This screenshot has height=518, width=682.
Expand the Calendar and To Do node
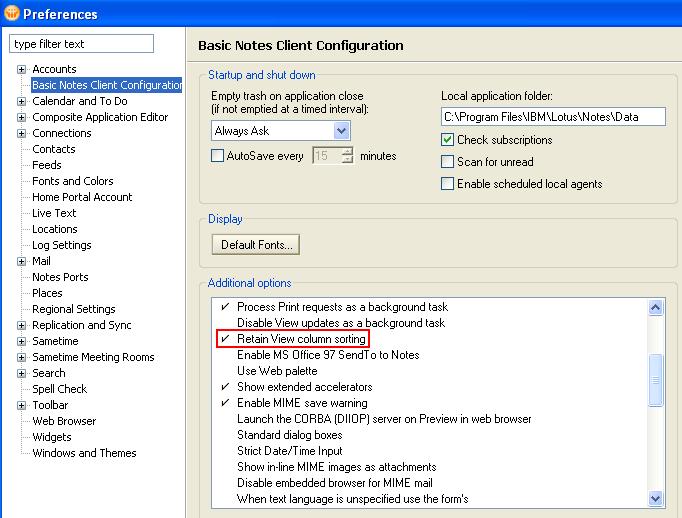21,101
